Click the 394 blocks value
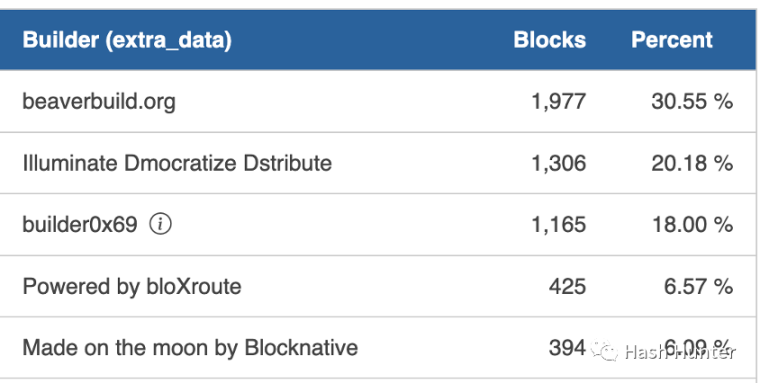The height and width of the screenshot is (383, 760). [568, 348]
